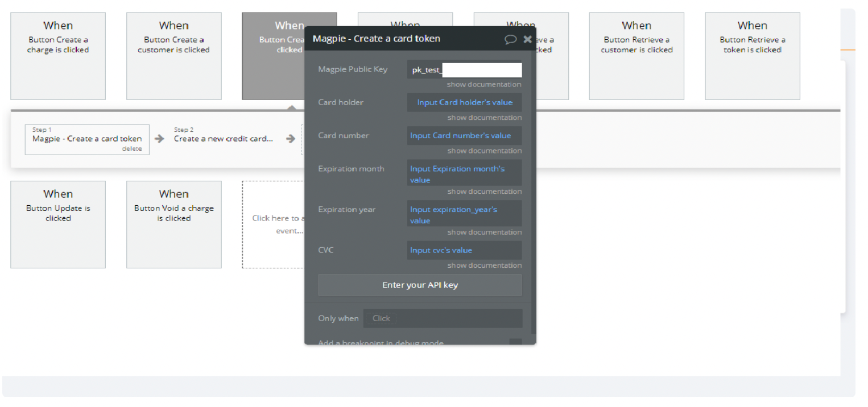868x407 pixels.
Task: Edit Input expiration_year's value expression
Action: (x=465, y=214)
